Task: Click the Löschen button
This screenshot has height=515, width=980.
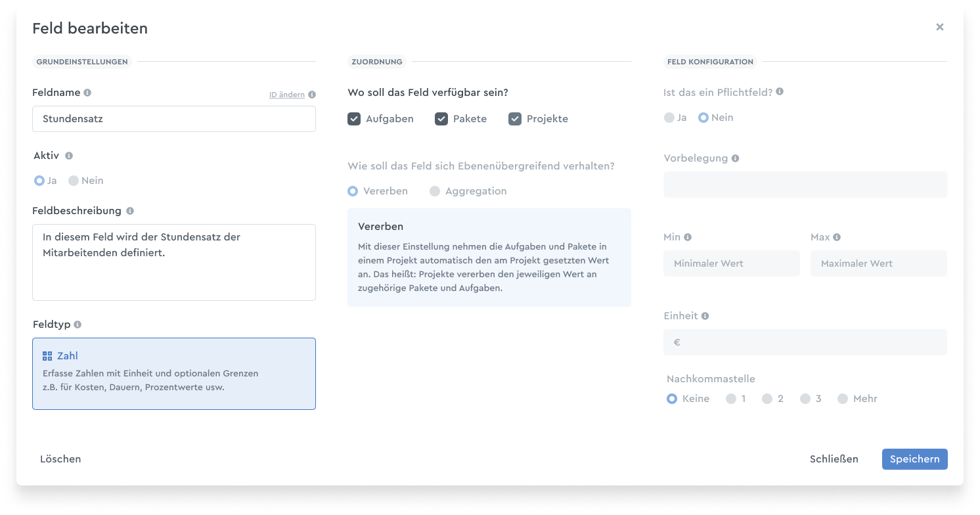Action: pos(60,459)
